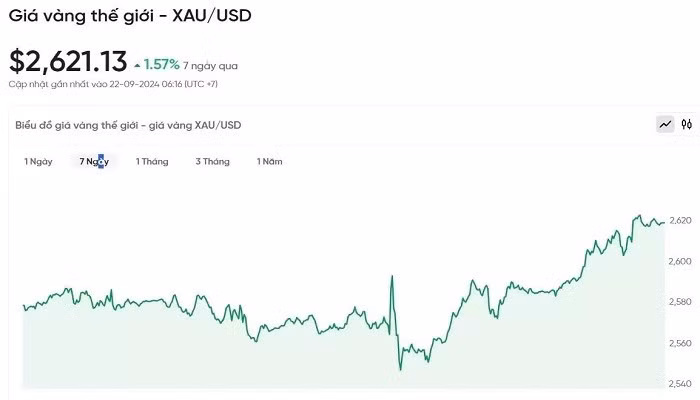700x400 pixels.
Task: Select the 1 Tháng time range
Action: tap(152, 161)
